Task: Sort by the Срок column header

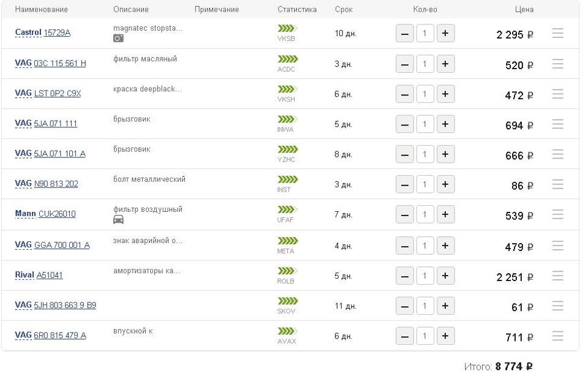Action: pos(344,9)
